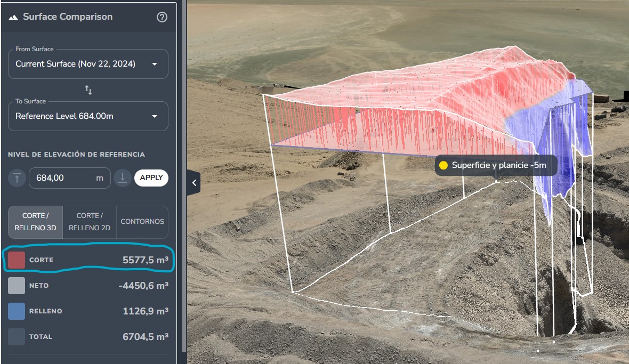Image resolution: width=629 pixels, height=364 pixels.
Task: Open the help question mark icon
Action: point(162,17)
